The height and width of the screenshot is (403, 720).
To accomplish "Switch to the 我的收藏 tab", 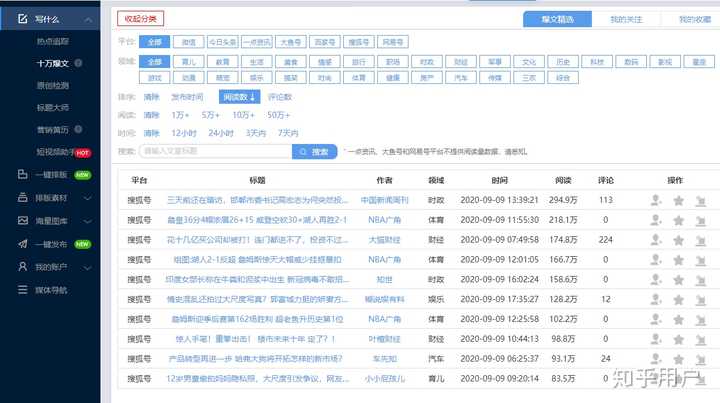I will [695, 19].
